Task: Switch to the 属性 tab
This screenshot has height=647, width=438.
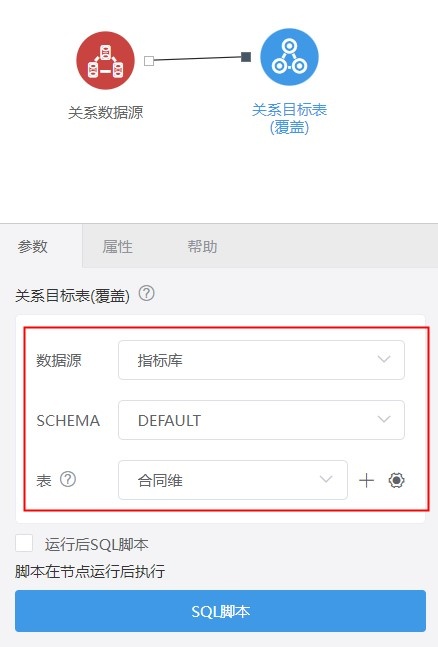Action: point(118,247)
